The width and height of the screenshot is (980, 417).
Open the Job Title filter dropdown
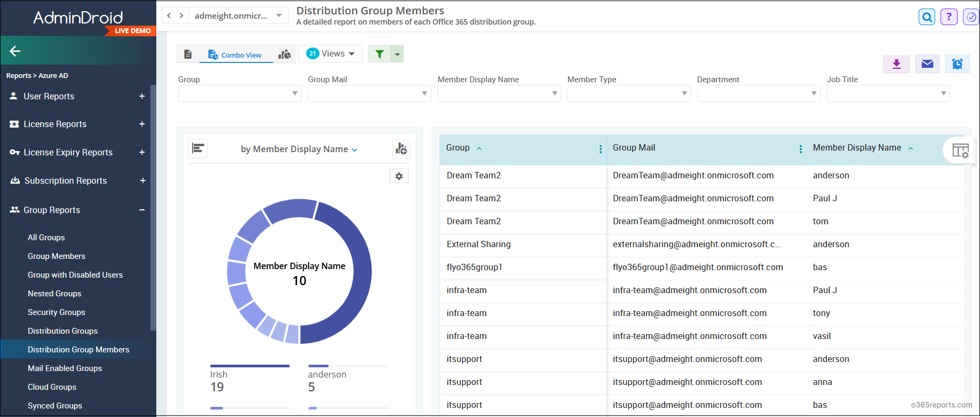click(x=888, y=93)
